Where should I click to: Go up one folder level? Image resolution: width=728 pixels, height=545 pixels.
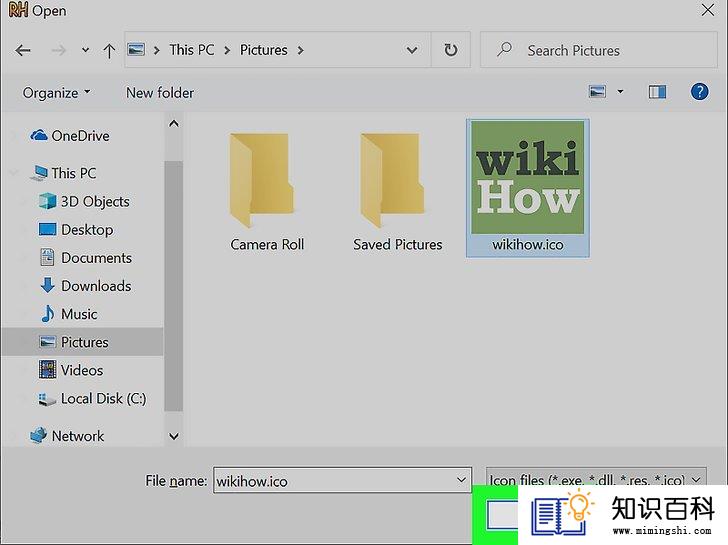[x=109, y=50]
